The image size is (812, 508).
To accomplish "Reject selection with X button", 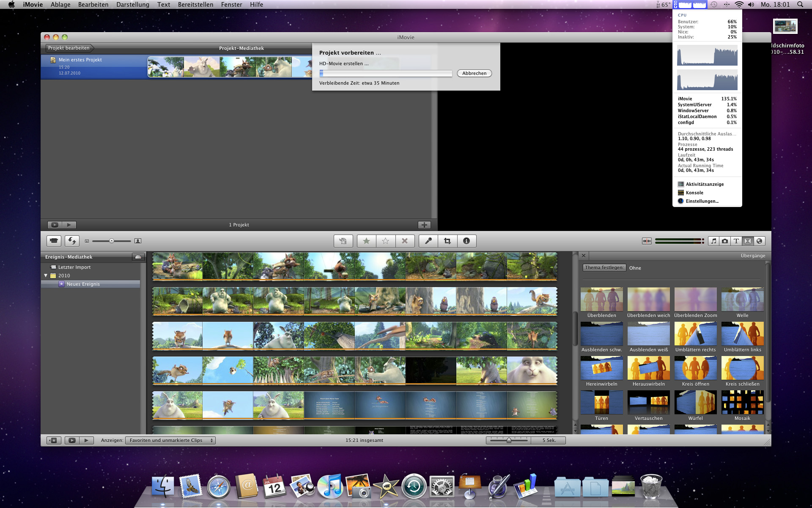I will click(x=404, y=241).
